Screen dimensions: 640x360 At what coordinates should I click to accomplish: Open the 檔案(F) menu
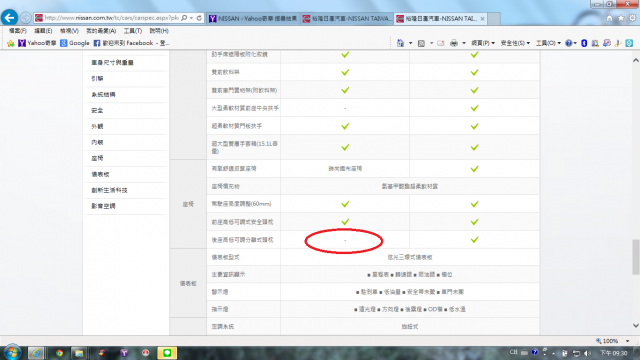click(x=18, y=31)
